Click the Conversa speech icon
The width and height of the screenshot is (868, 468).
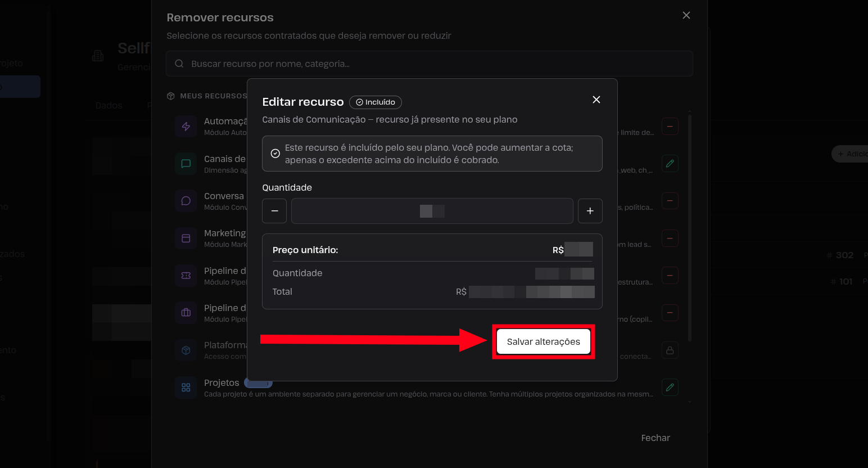(x=186, y=201)
